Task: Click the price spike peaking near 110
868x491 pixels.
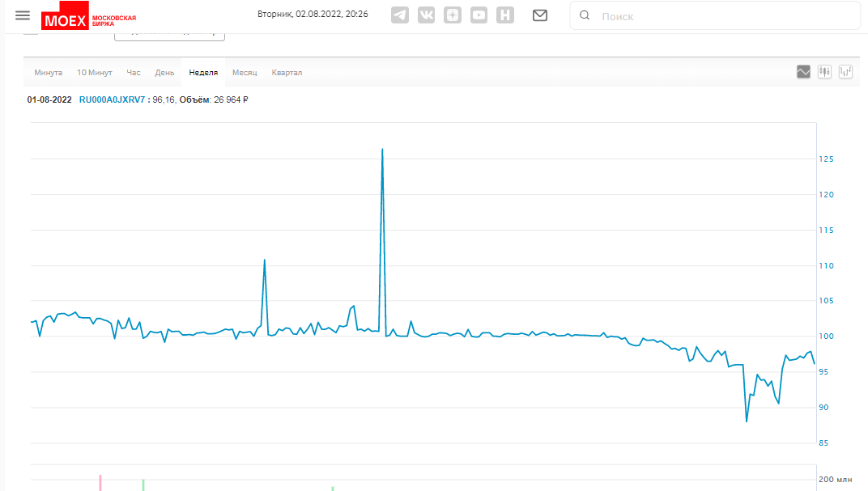Action: point(265,260)
